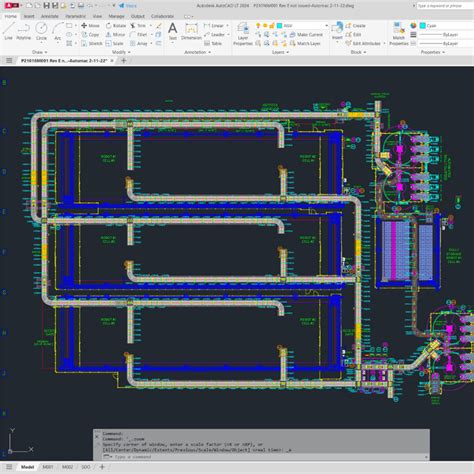Click the layer color swatch in layer dropdown
The height and width of the screenshot is (474, 474).
tap(279, 26)
